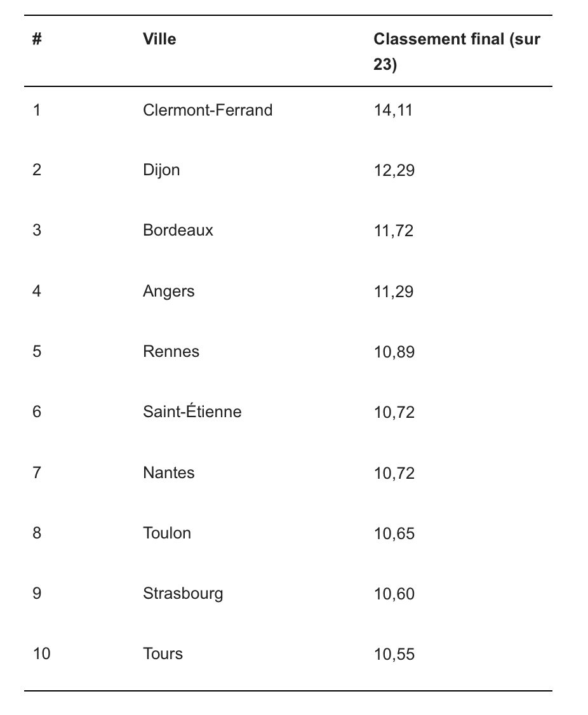Image resolution: width=588 pixels, height=715 pixels.
Task: Click the score 14,11
Action: (393, 110)
